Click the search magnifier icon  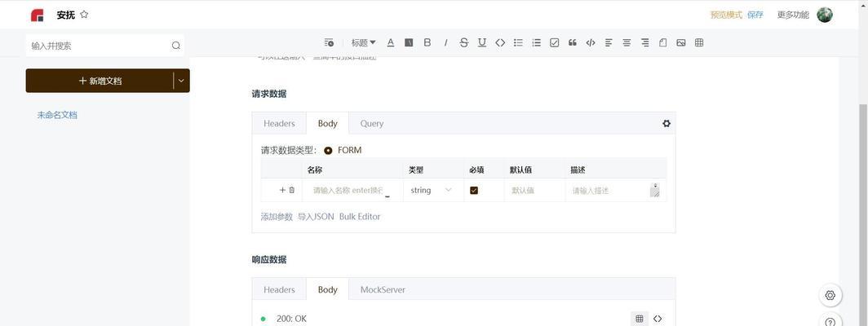tap(176, 46)
